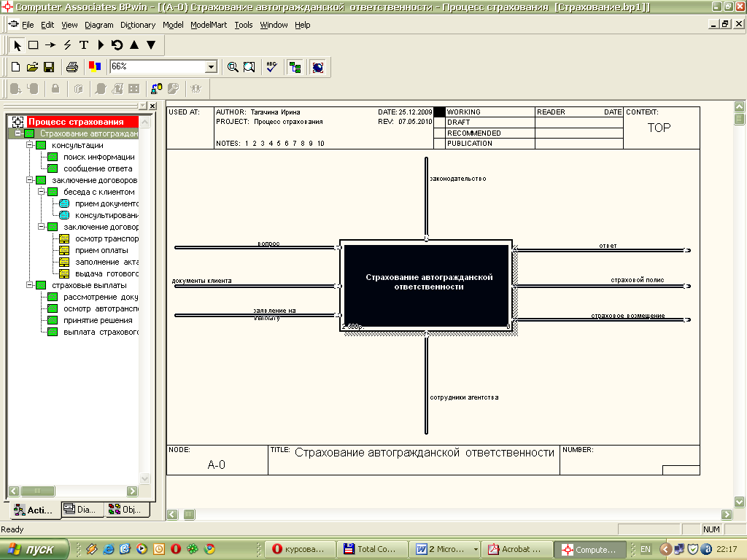Select the Precedence Arrow tool
The width and height of the screenshot is (747, 560).
50,45
